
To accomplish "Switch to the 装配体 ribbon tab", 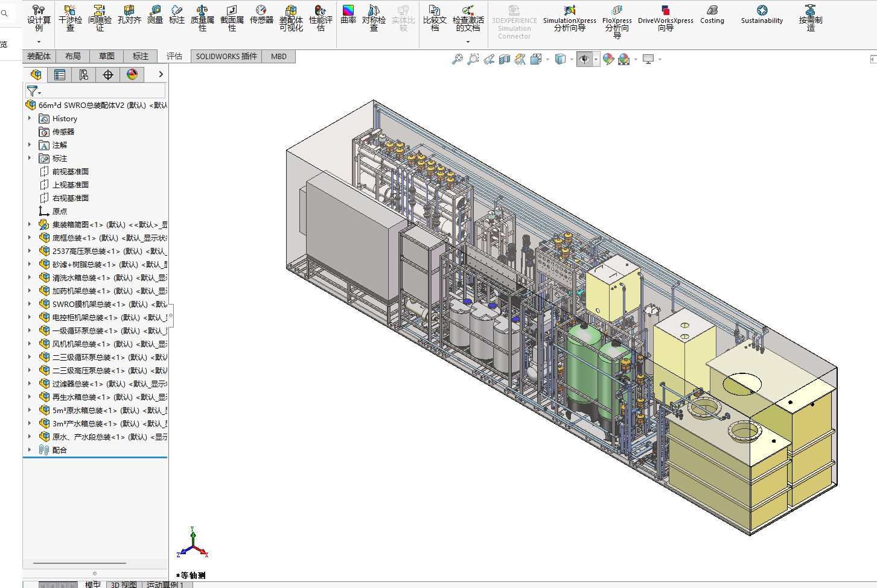I will (39, 56).
